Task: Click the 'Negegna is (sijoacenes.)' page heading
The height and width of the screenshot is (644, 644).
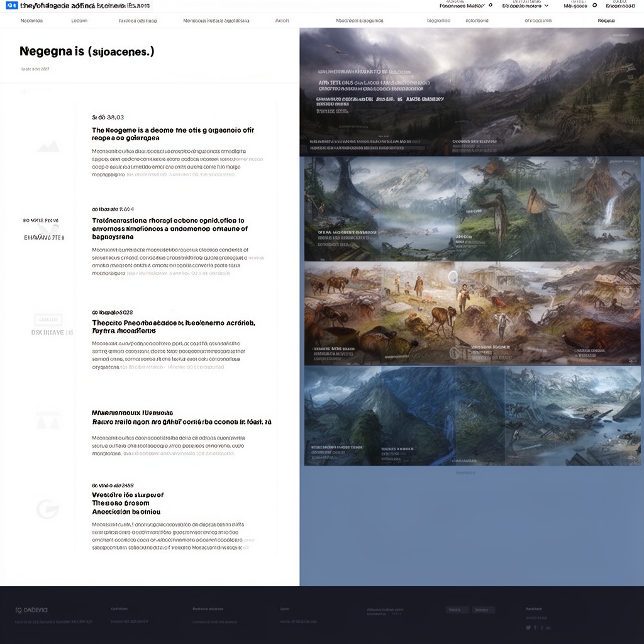Action: (87, 52)
